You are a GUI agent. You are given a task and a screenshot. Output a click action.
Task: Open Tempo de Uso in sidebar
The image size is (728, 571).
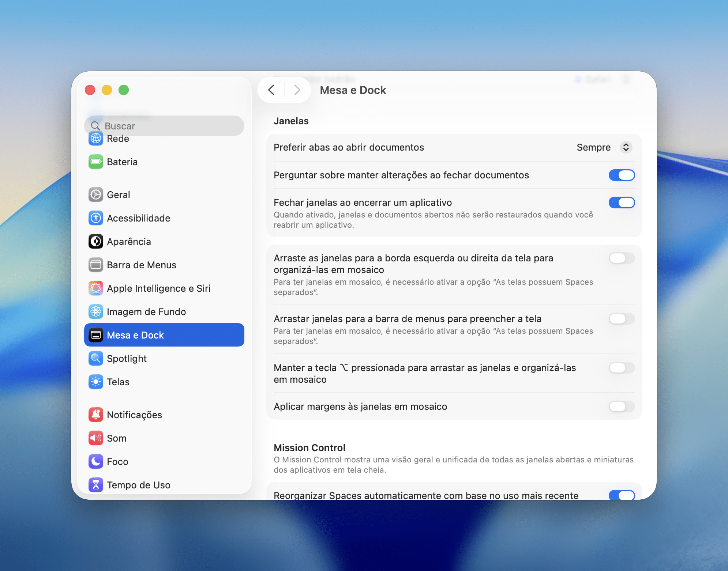tap(138, 485)
